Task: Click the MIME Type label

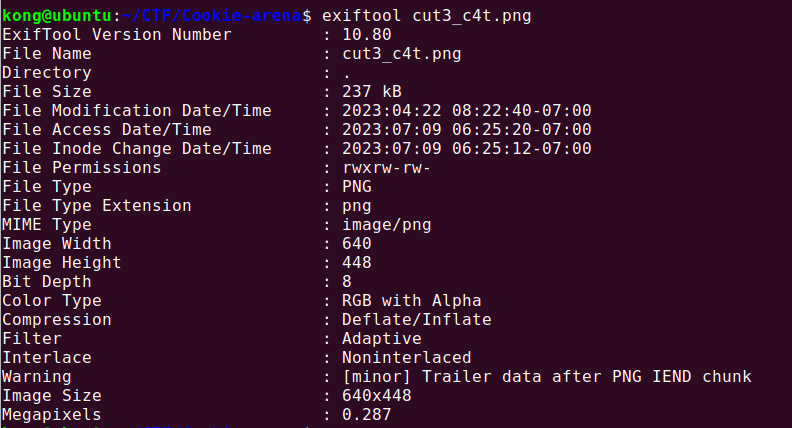Action: (47, 224)
